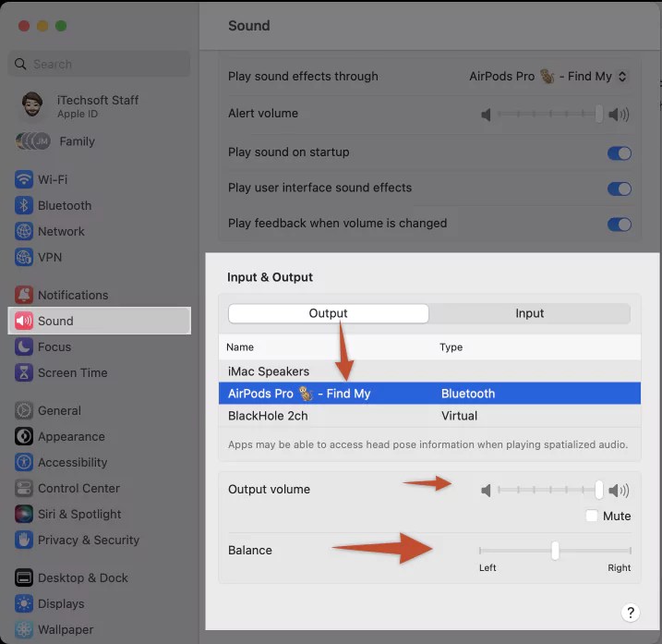Toggle Play sound on startup switch
Image resolution: width=662 pixels, height=644 pixels.
(x=620, y=153)
